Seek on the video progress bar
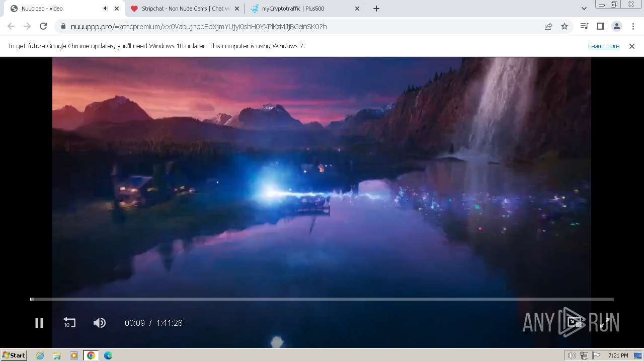Screen dimensions: 644x362 tap(322, 299)
